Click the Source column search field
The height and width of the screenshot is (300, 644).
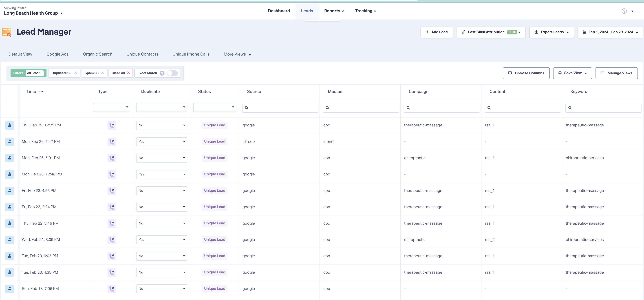click(x=280, y=108)
